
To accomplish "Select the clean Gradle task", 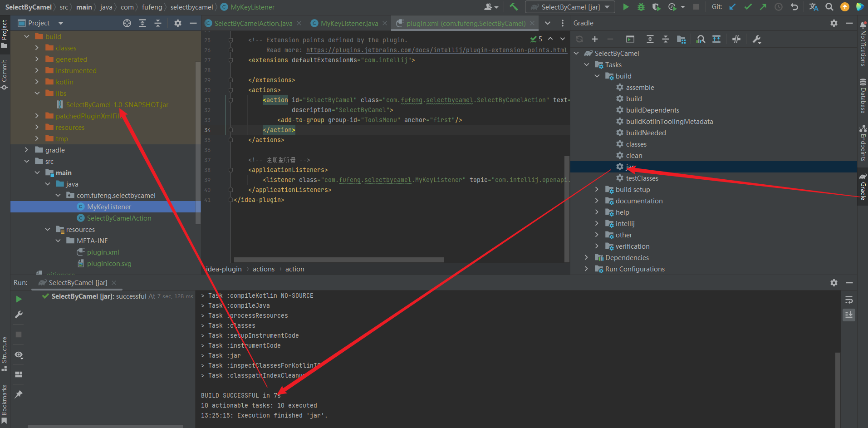I will pyautogui.click(x=634, y=155).
